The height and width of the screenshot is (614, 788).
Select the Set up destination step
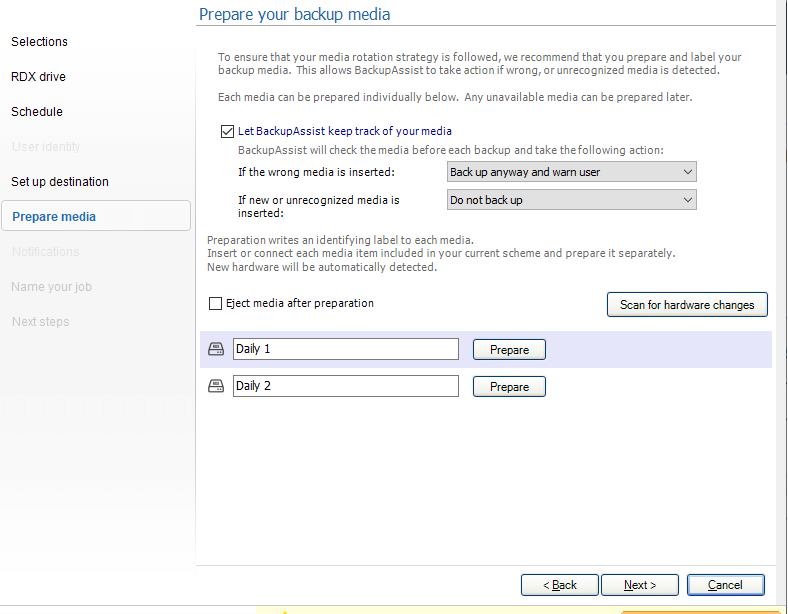click(x=60, y=182)
